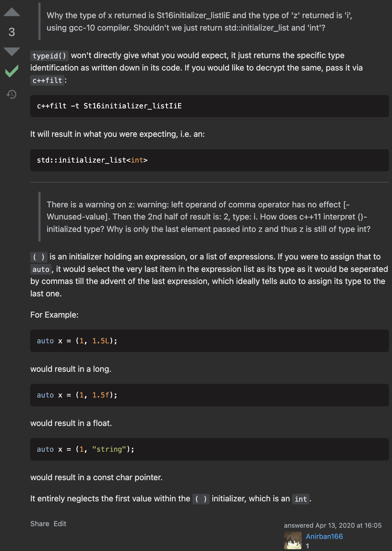This screenshot has height=551, width=392.
Task: Click the c++filt -t St16initializer_listIiE code block
Action: point(209,106)
